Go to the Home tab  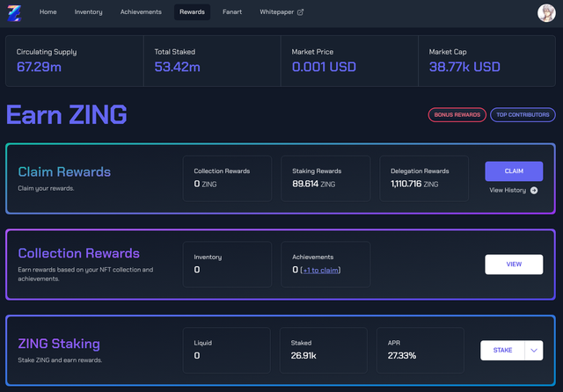coord(48,12)
